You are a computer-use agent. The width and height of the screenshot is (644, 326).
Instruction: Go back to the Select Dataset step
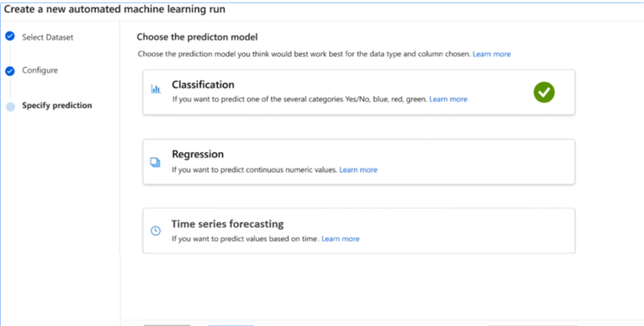pyautogui.click(x=48, y=38)
